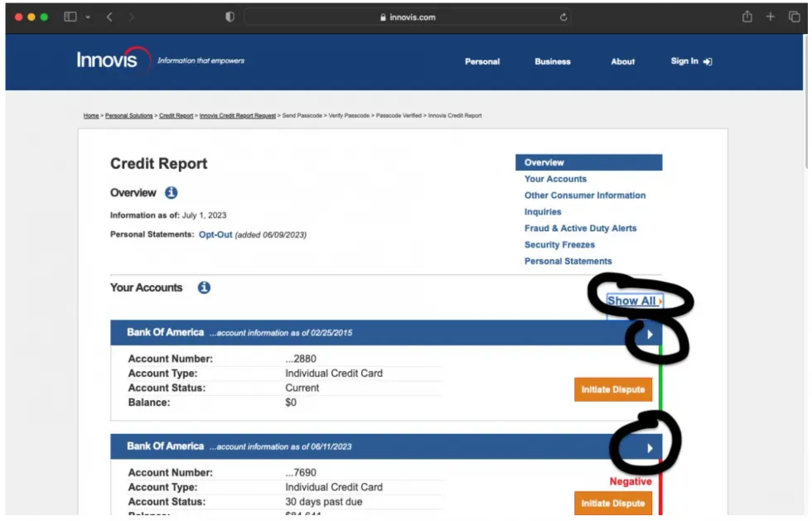
Task: Add a new tab with plus icon
Action: 771,17
